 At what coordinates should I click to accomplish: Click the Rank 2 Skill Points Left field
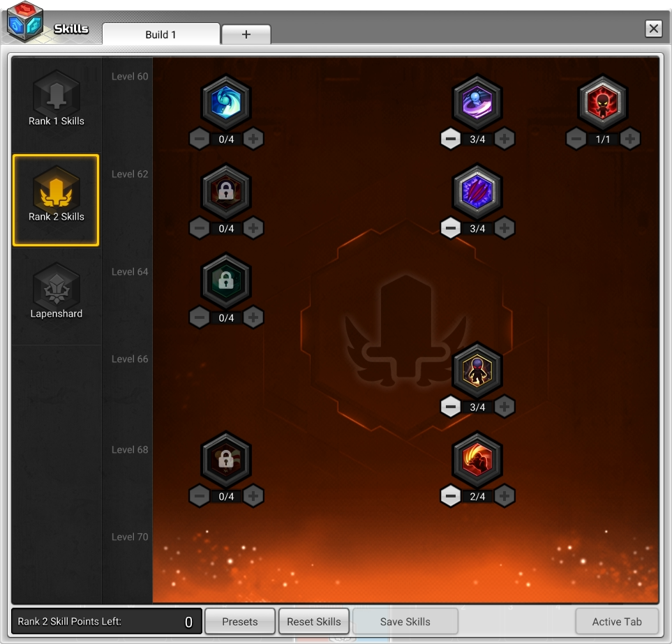(x=107, y=621)
